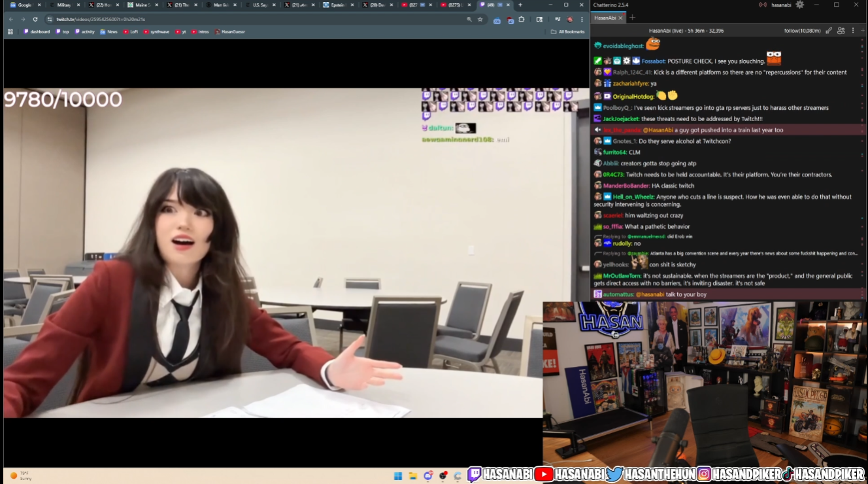Viewport: 868px width, 484px height.
Task: Open the Chrome three-dot menu
Action: 582,19
